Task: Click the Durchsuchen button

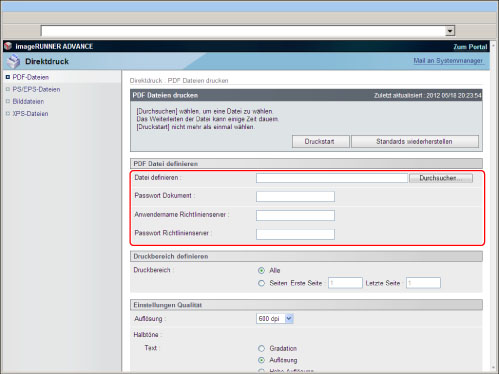Action: [x=441, y=178]
